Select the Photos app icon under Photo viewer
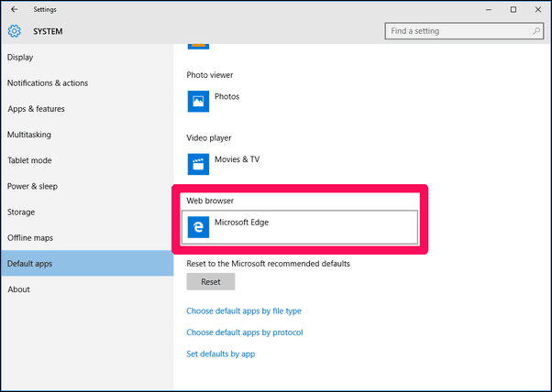The image size is (552, 392). pyautogui.click(x=199, y=100)
